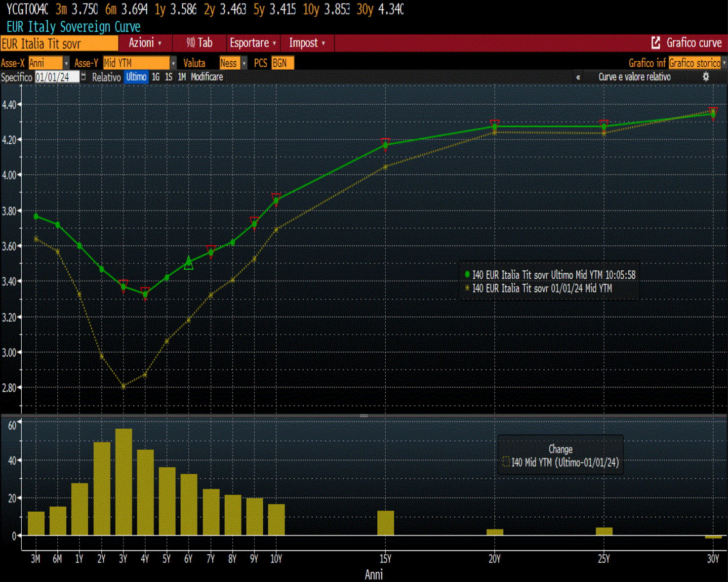Open the chart settings gear icon
This screenshot has width=728, height=582.
706,77
